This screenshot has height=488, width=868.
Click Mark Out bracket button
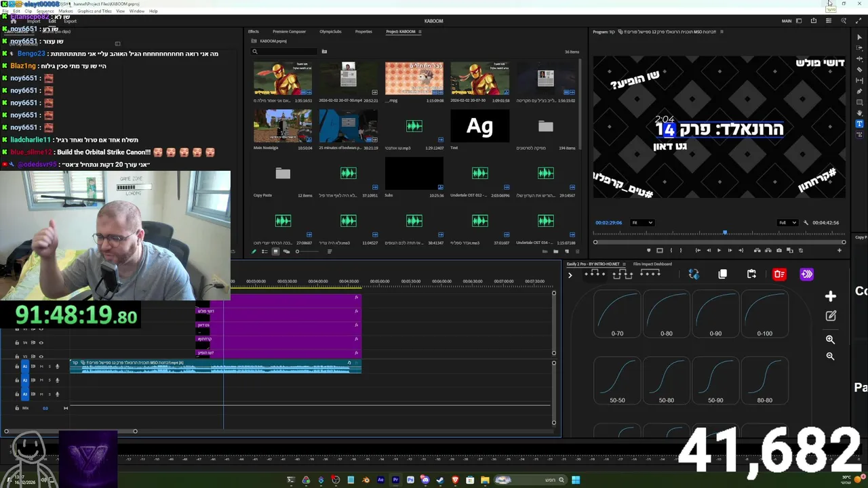[681, 251]
